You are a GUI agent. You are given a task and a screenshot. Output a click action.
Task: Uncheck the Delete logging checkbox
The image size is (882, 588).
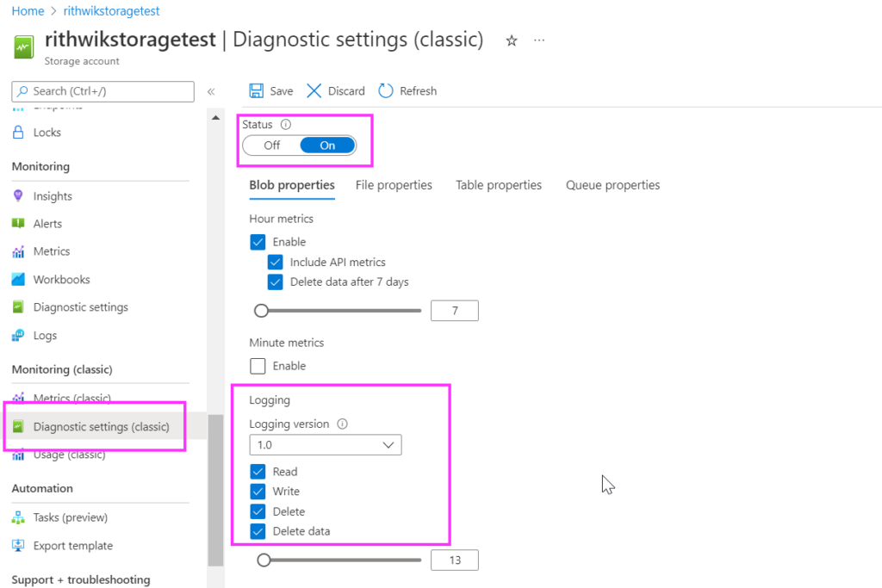pos(258,511)
